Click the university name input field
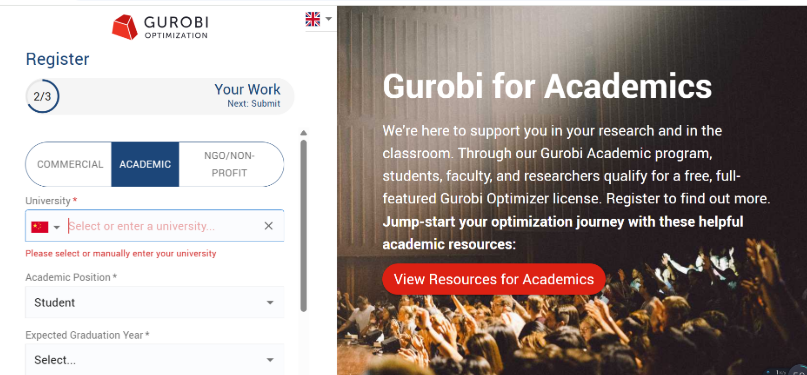Image resolution: width=807 pixels, height=375 pixels. 164,226
